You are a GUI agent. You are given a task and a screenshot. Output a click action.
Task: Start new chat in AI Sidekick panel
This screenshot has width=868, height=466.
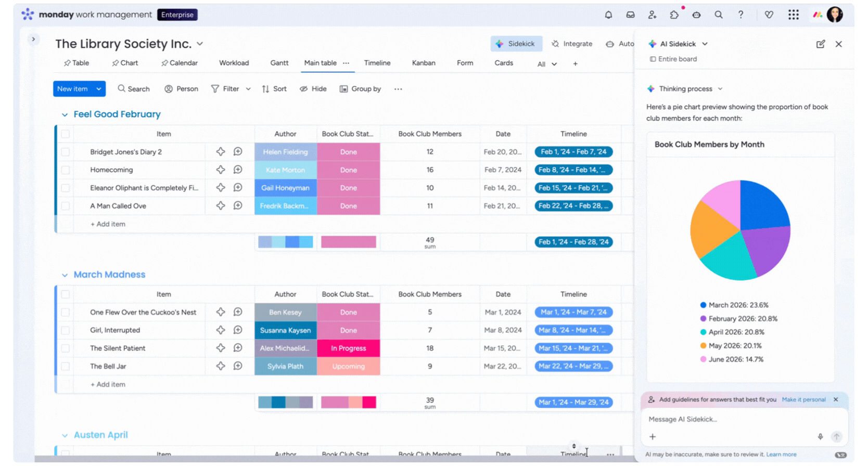click(821, 44)
